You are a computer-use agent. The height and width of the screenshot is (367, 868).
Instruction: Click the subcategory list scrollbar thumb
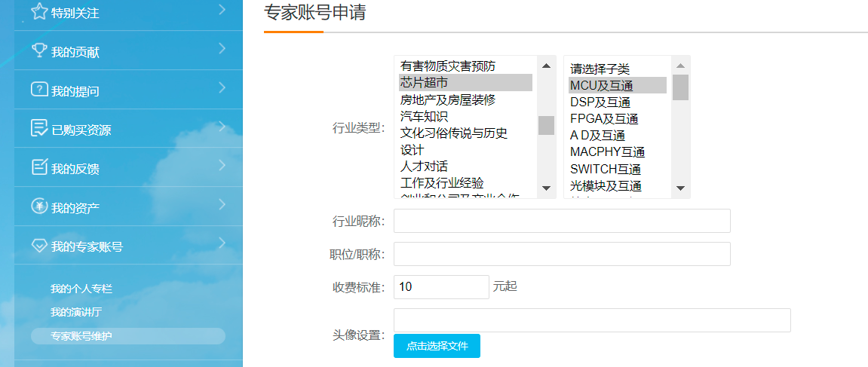680,87
